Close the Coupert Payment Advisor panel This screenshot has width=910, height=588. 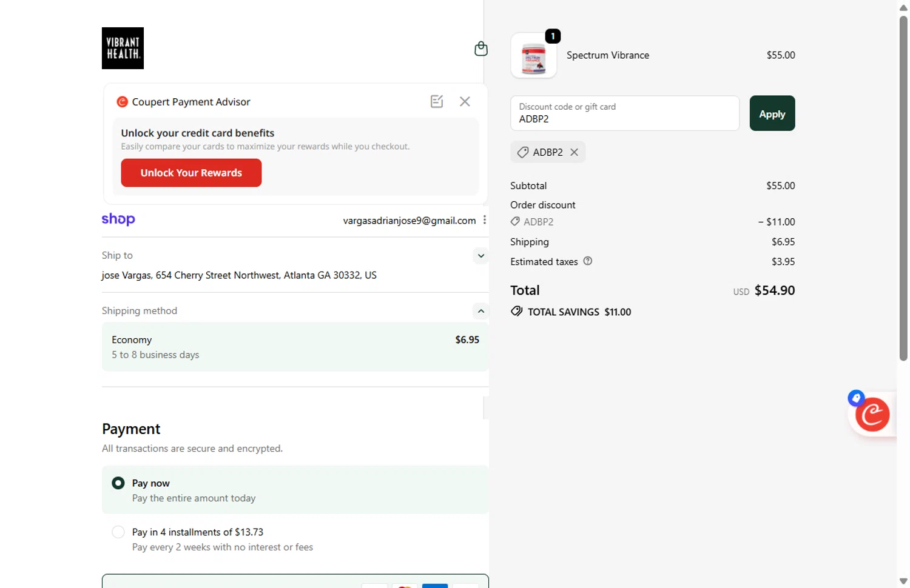tap(465, 101)
